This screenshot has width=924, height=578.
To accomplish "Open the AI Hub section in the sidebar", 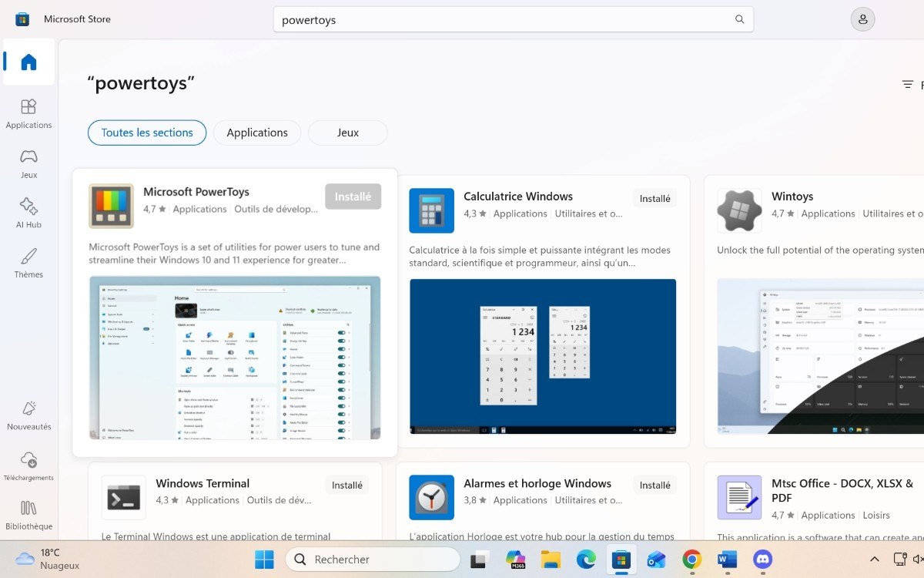I will point(28,212).
